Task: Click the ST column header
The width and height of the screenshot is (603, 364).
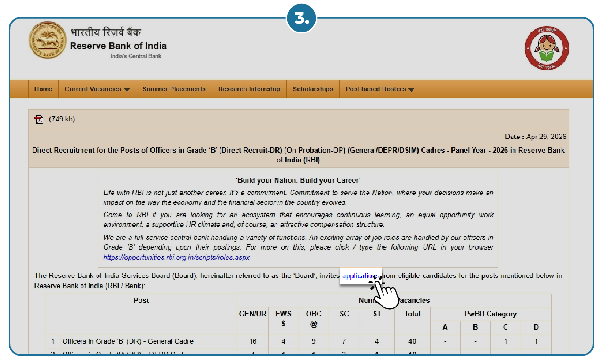Action: coord(377,314)
